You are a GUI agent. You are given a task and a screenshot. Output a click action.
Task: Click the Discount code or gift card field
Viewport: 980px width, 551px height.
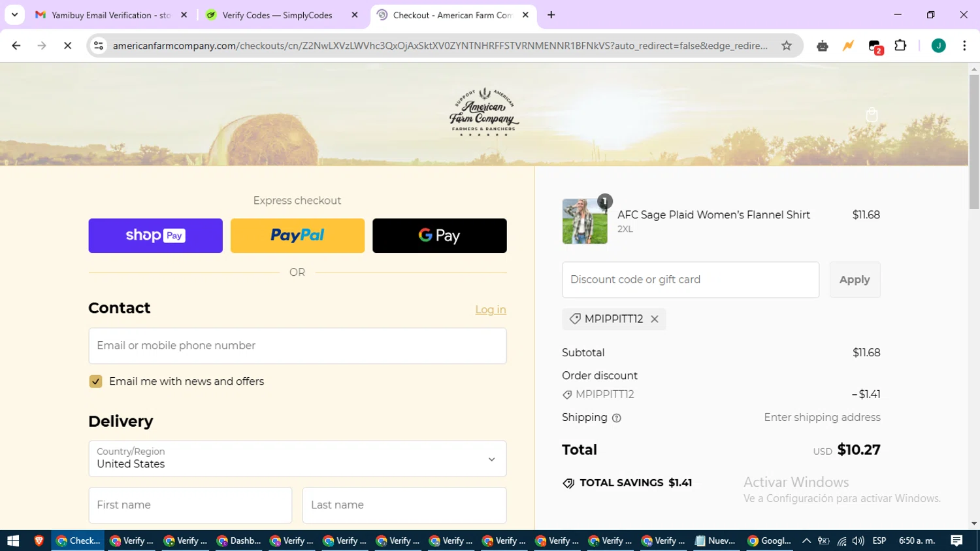click(691, 280)
